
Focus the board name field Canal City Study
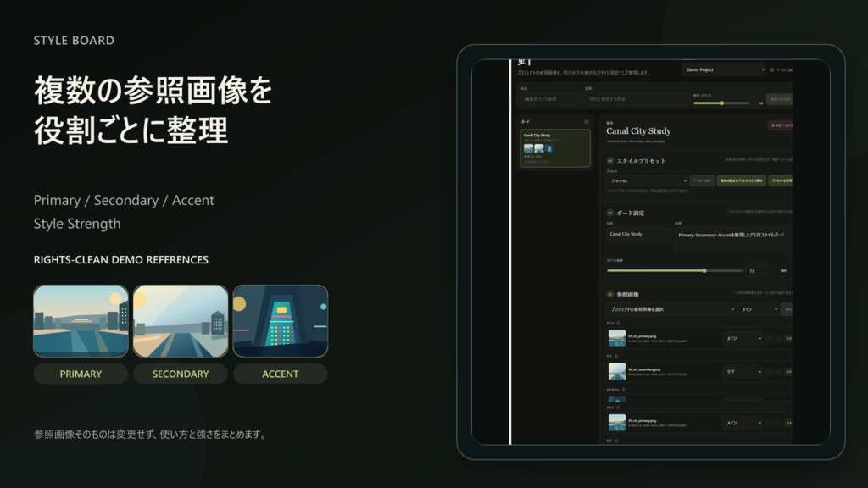click(639, 234)
